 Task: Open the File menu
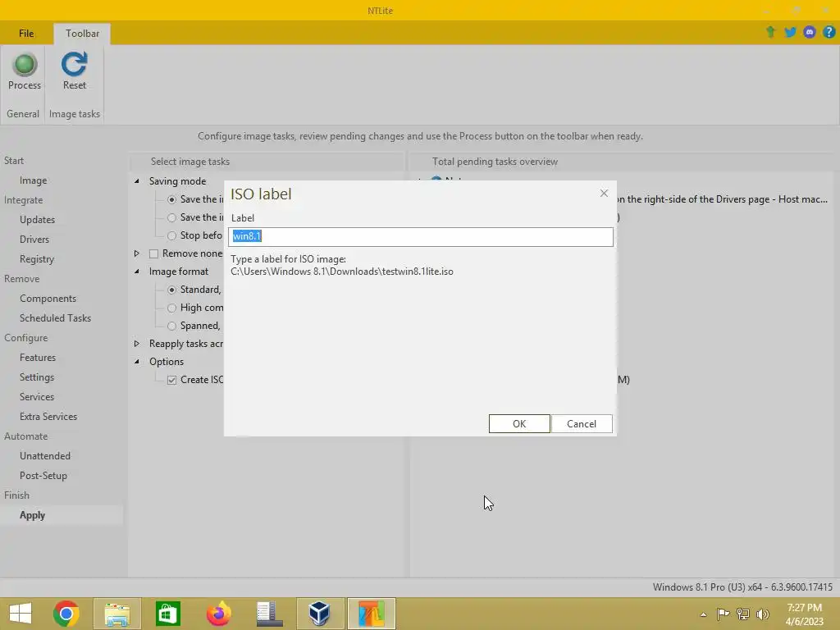coord(26,33)
